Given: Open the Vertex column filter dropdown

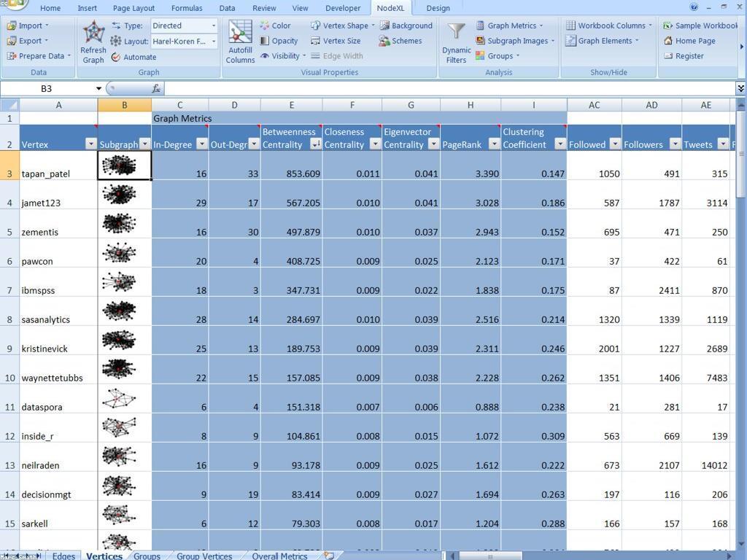Looking at the screenshot, I should point(91,144).
